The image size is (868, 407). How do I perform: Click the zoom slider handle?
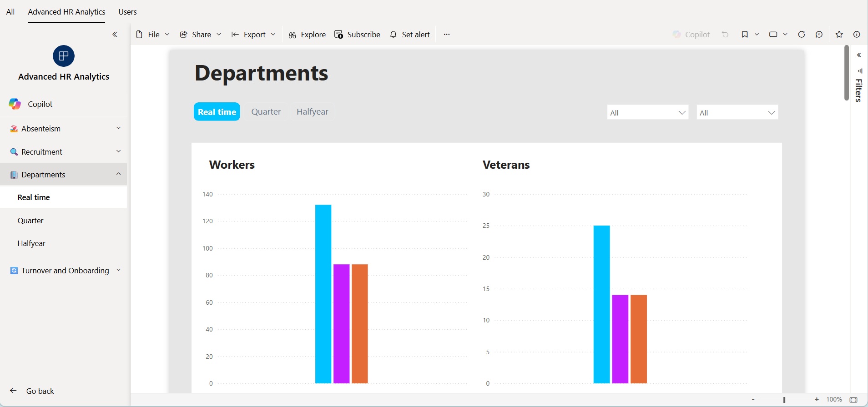click(x=784, y=400)
